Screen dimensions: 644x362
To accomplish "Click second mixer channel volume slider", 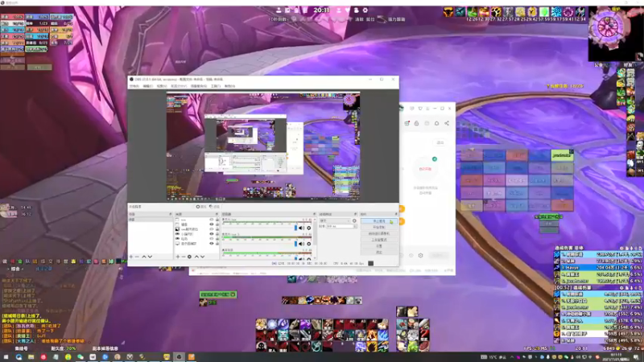I will pyautogui.click(x=295, y=244).
